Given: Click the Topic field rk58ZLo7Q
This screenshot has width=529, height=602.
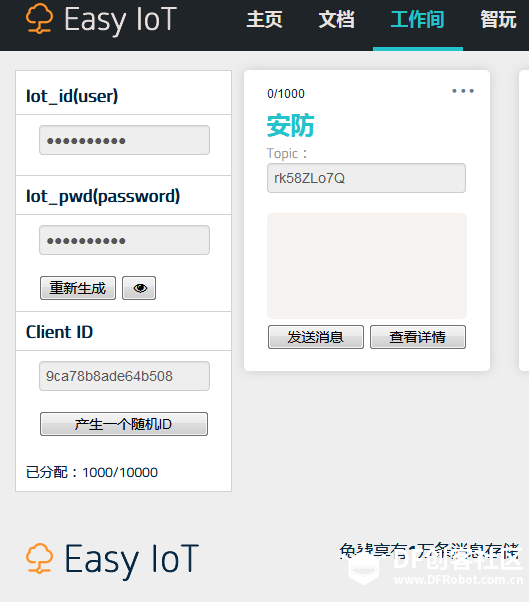Looking at the screenshot, I should click(366, 178).
